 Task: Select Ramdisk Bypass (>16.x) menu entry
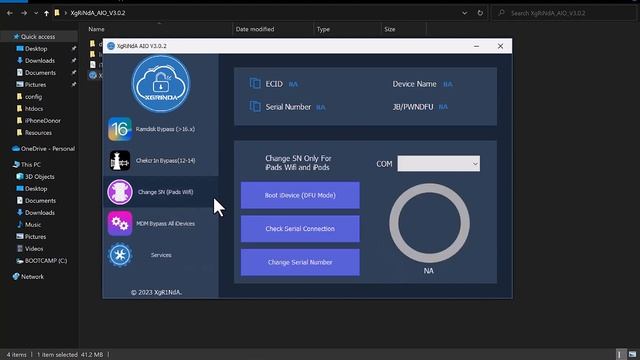[x=161, y=129]
